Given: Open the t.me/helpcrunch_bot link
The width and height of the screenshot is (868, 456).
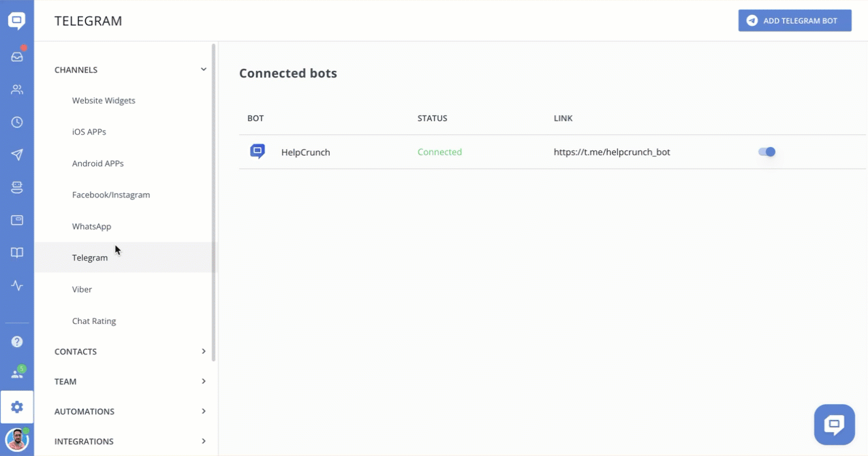Looking at the screenshot, I should click(612, 152).
